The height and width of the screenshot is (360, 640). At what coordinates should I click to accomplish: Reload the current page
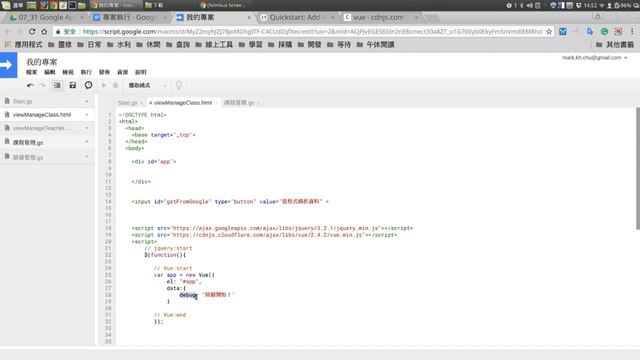pyautogui.click(x=32, y=31)
